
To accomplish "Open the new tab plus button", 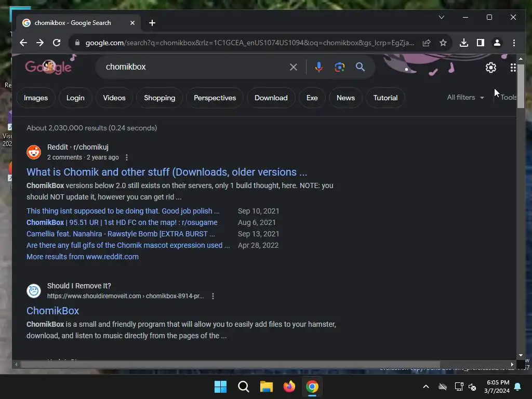I will click(152, 23).
